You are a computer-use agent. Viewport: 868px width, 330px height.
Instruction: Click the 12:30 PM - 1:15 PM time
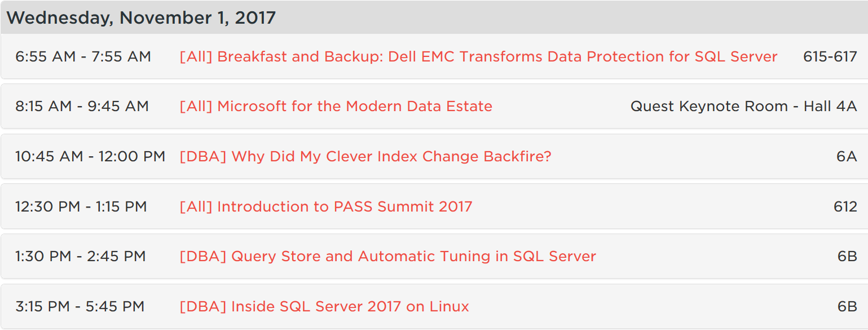81,206
